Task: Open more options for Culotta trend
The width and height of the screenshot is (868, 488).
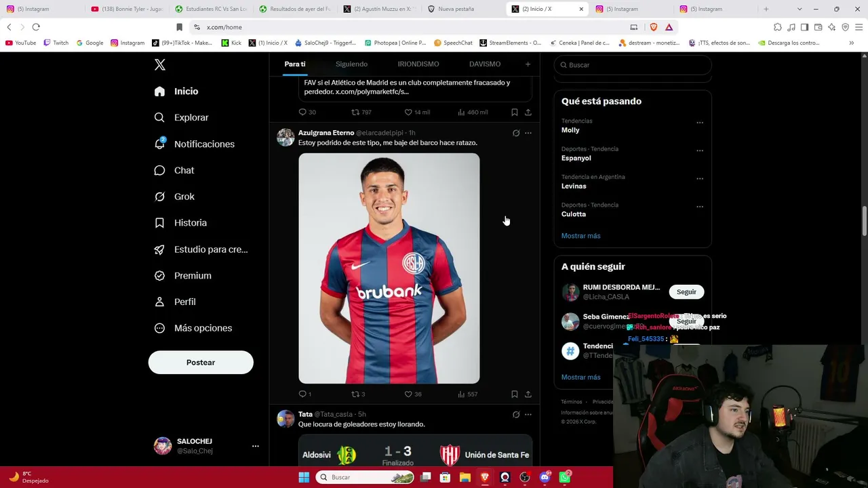Action: tap(700, 207)
